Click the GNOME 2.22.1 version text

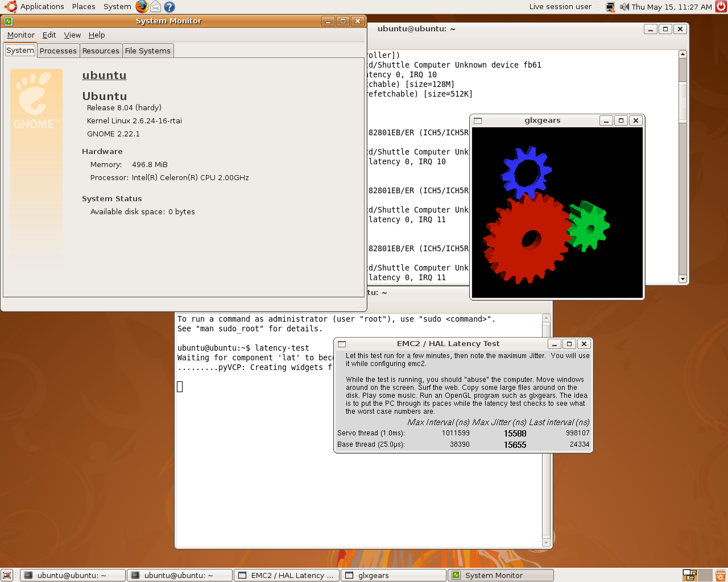[113, 134]
